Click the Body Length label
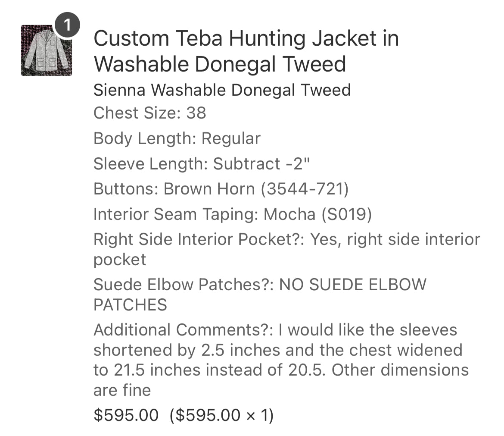Image resolution: width=504 pixels, height=436 pixels. pyautogui.click(x=145, y=138)
